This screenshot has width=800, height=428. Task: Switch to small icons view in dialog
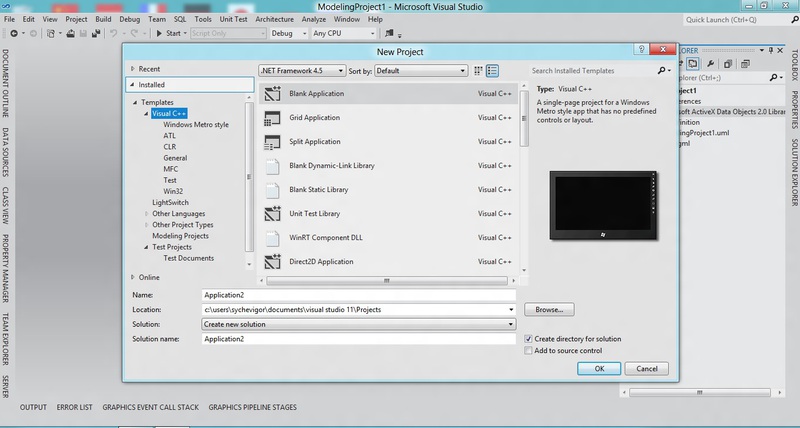tap(478, 71)
